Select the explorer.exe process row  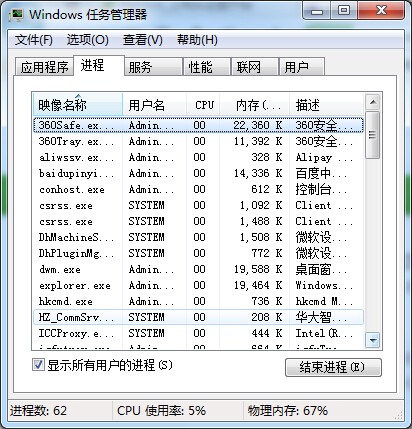pyautogui.click(x=198, y=285)
